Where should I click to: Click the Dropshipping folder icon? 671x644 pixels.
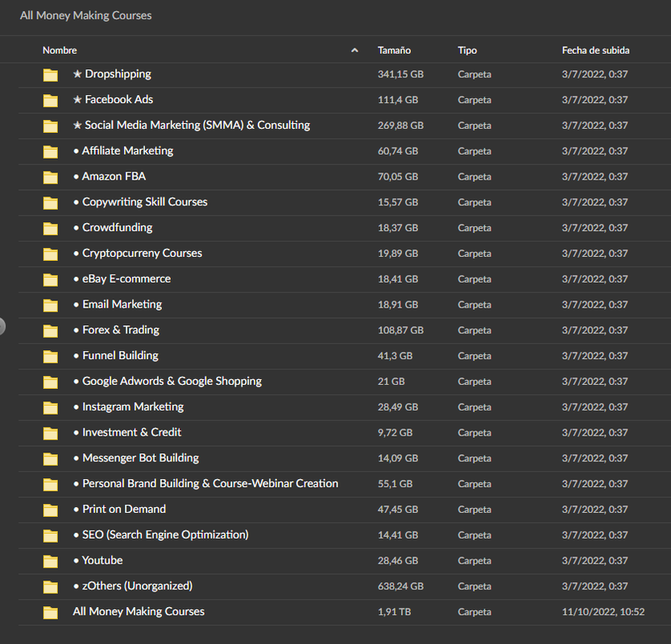pos(51,75)
